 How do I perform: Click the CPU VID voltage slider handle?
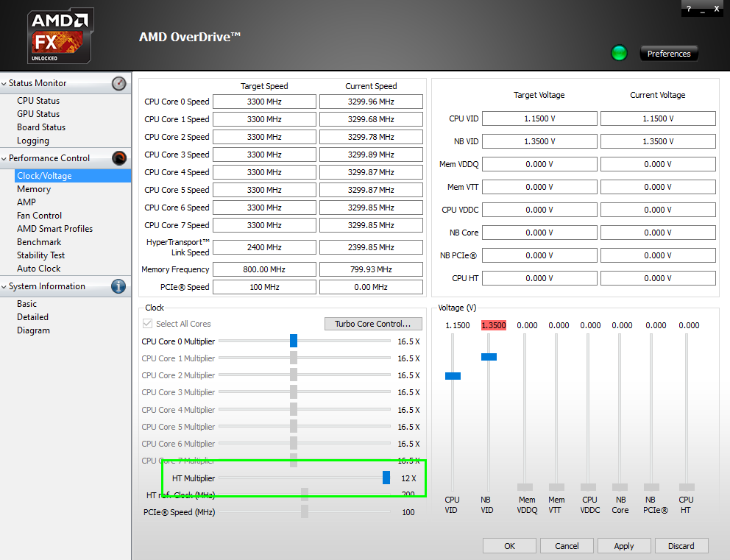click(x=453, y=375)
